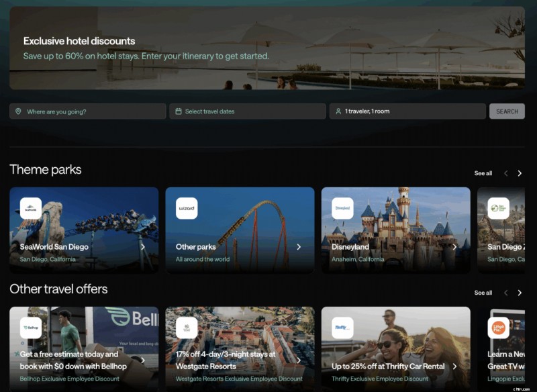This screenshot has width=537, height=392.
Task: Click Bellhop Exclusive Employee Discount text
Action: click(x=70, y=379)
